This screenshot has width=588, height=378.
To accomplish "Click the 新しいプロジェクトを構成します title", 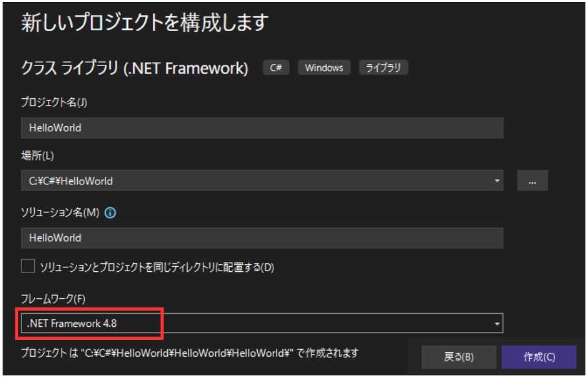I will (145, 23).
